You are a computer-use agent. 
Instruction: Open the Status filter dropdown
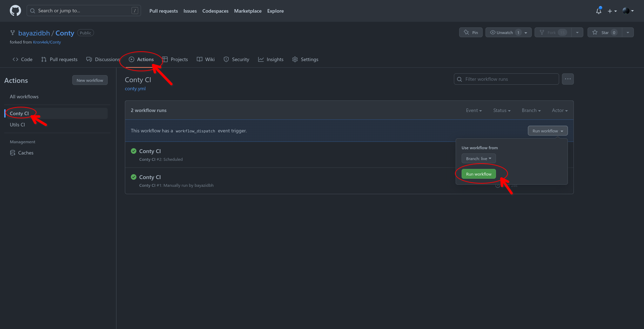(x=502, y=110)
